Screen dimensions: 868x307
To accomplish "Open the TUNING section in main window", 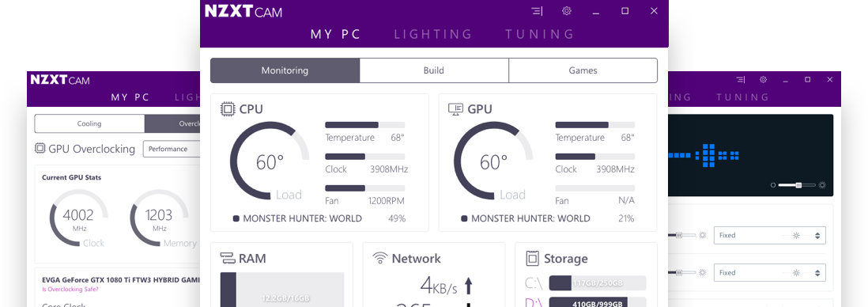I will (540, 34).
